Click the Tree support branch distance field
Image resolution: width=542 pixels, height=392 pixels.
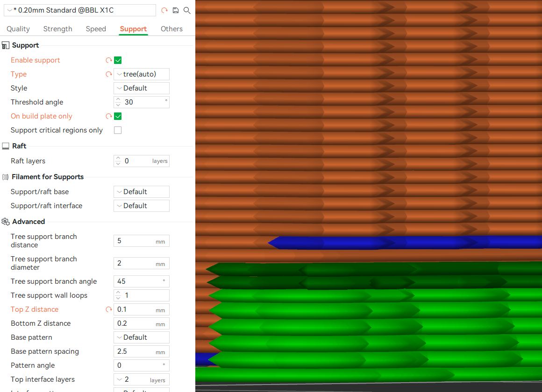(x=141, y=241)
